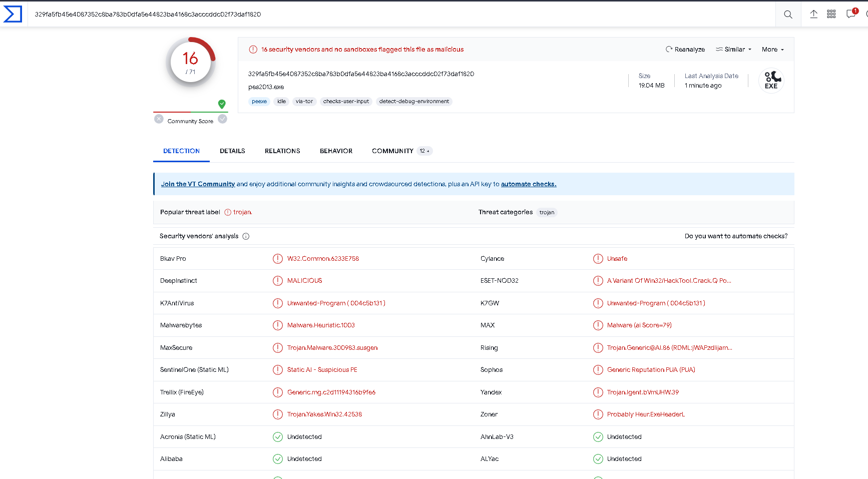Open the Community tab
This screenshot has width=868, height=479.
click(401, 151)
